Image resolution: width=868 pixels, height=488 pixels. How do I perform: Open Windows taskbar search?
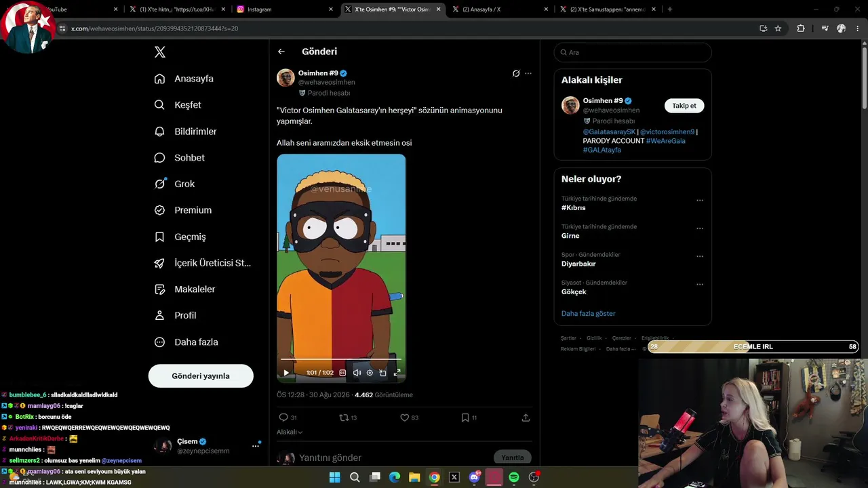[x=355, y=477]
